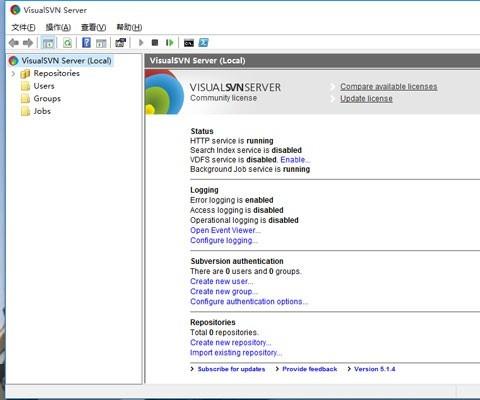Expand the Repositories tree node chevron
480x400 pixels.
pyautogui.click(x=13, y=73)
